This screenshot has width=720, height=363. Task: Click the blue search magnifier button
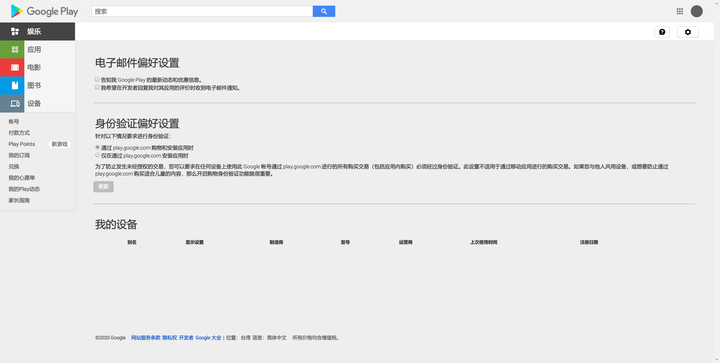tap(324, 11)
